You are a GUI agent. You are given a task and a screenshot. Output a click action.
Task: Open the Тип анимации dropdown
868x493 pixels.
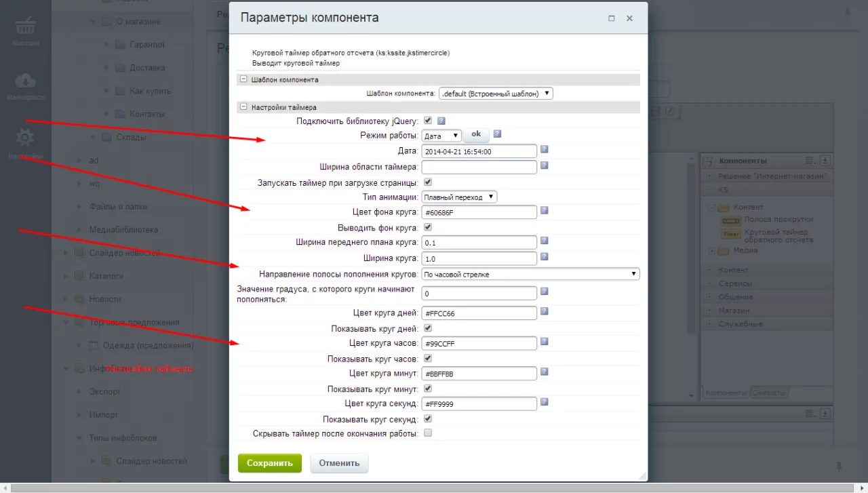pos(459,197)
